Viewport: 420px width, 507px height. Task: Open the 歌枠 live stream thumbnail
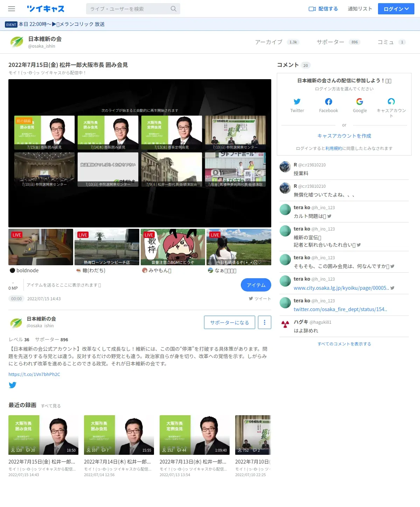(173, 247)
